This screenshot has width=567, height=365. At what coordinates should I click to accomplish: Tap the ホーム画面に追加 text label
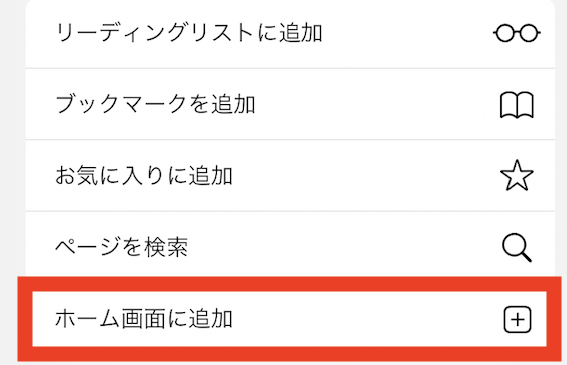pyautogui.click(x=144, y=319)
